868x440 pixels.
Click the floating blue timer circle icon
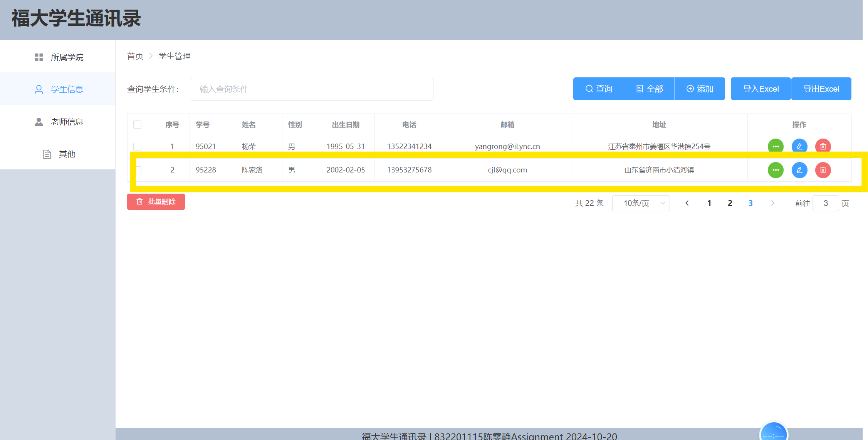[x=773, y=433]
